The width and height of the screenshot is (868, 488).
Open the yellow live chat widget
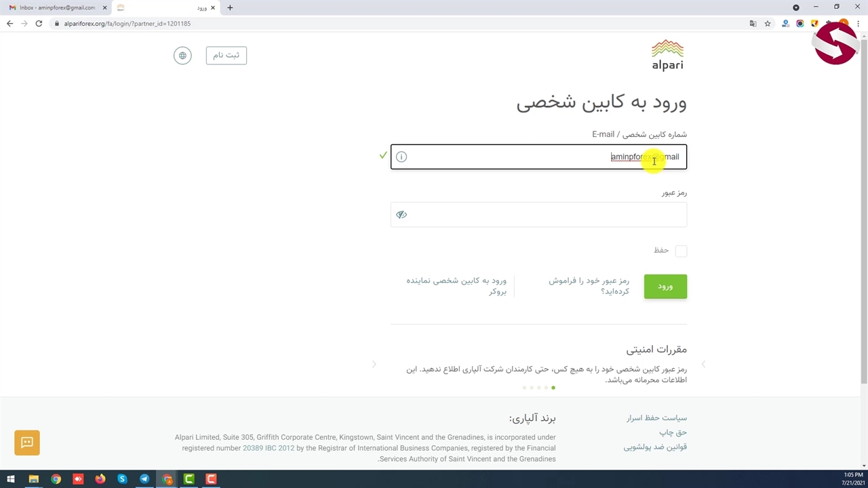pos(27,443)
